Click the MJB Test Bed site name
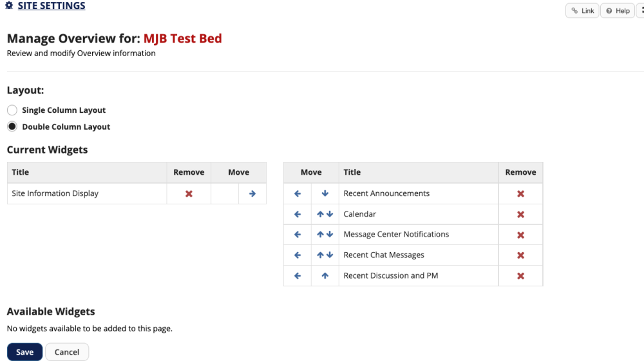Screen dimensions: 644x363 [183, 38]
